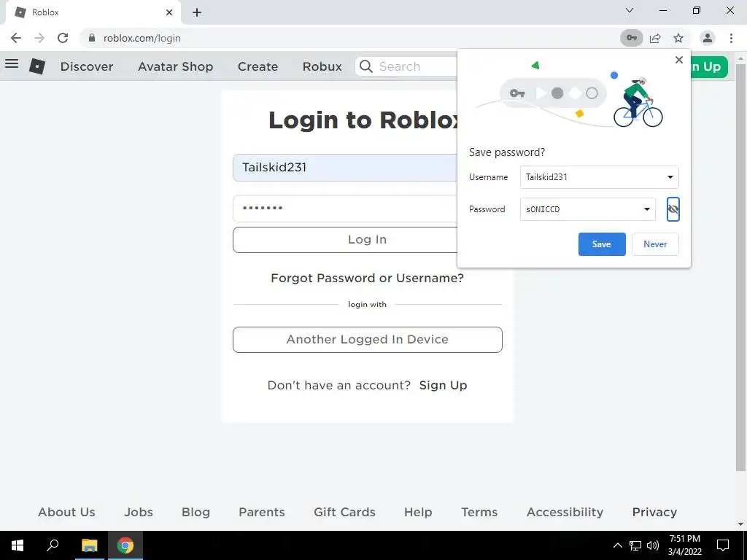Reload the Roblox login page
This screenshot has width=747, height=560.
pyautogui.click(x=63, y=38)
